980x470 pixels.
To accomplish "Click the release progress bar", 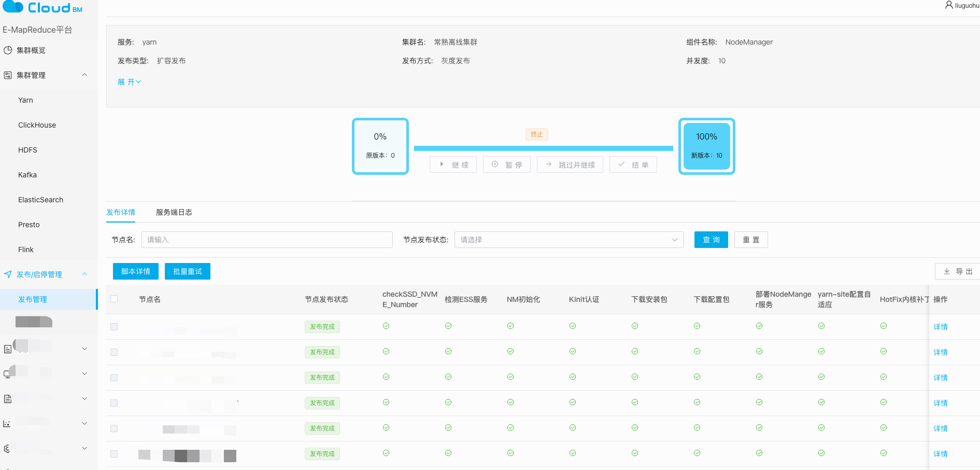I will pos(543,148).
